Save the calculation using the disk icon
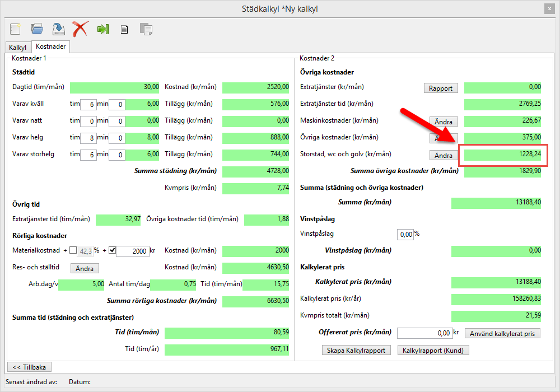Viewport: 560px width, 392px height. pyautogui.click(x=58, y=29)
